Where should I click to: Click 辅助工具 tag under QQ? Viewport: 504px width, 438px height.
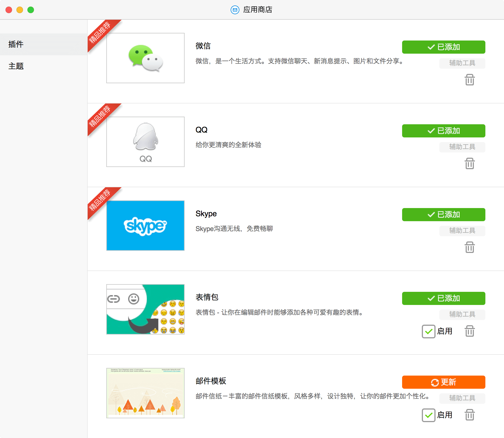(462, 147)
